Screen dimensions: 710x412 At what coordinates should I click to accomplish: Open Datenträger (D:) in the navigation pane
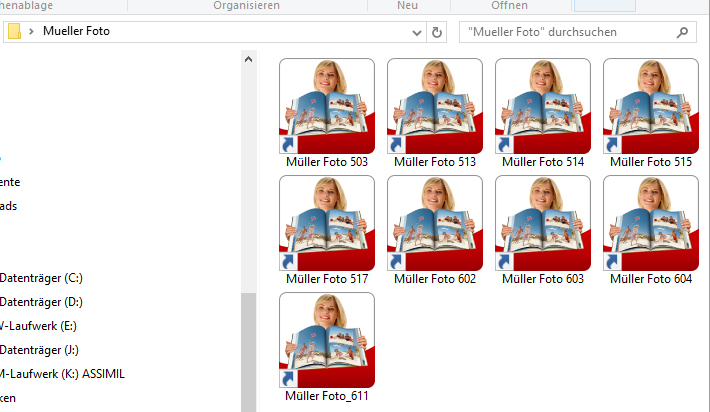(41, 302)
